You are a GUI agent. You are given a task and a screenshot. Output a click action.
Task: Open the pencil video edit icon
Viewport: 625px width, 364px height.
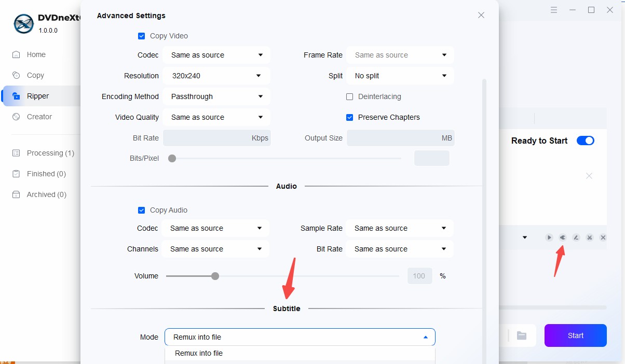576,237
